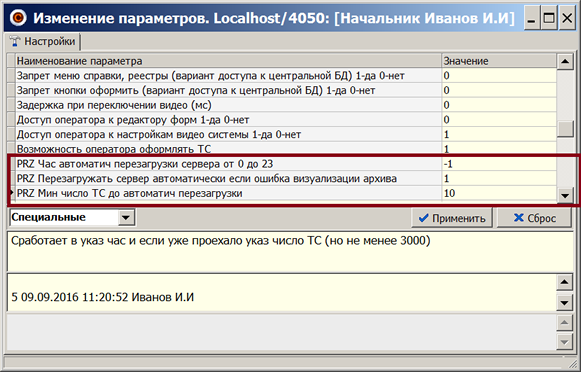Click the Наименование параметра column header

tap(229, 61)
